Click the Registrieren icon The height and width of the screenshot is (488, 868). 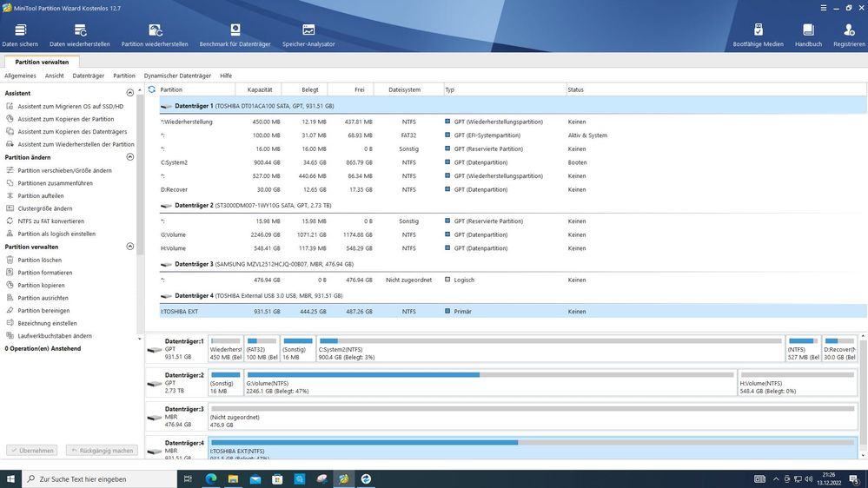[x=849, y=35]
